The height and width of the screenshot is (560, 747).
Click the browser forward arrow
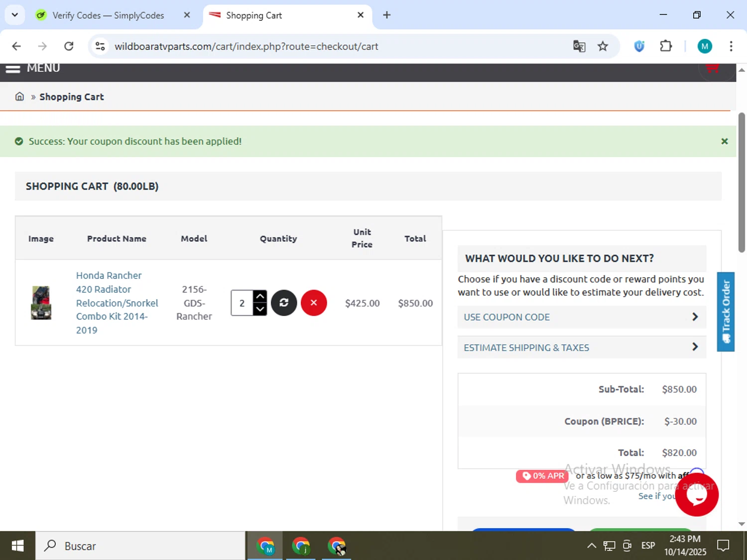pos(42,46)
